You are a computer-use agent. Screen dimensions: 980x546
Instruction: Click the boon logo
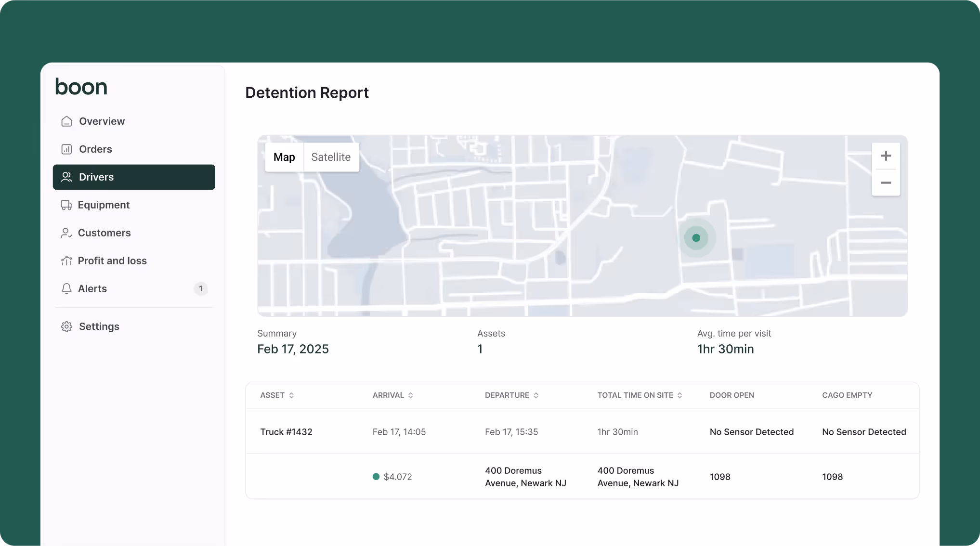pos(81,87)
